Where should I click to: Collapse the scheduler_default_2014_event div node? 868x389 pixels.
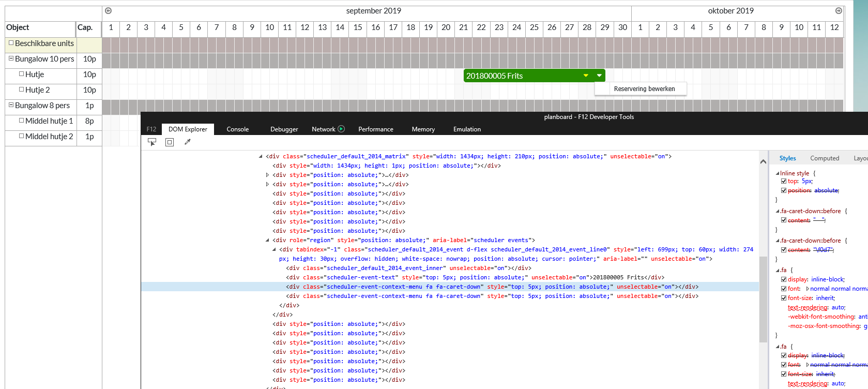pyautogui.click(x=274, y=249)
